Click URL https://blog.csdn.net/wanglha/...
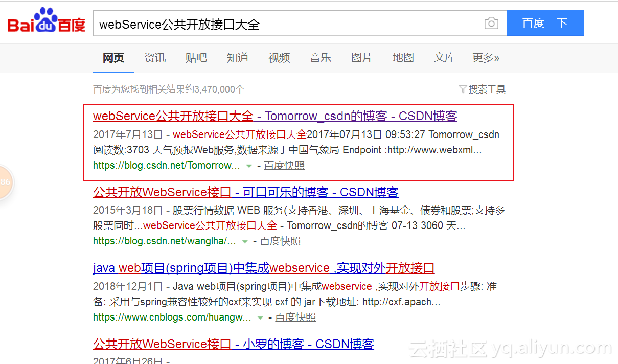The height and width of the screenshot is (364, 618). [x=165, y=241]
